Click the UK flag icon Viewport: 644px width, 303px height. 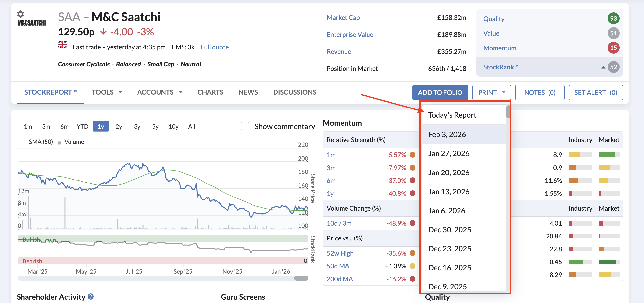[63, 45]
